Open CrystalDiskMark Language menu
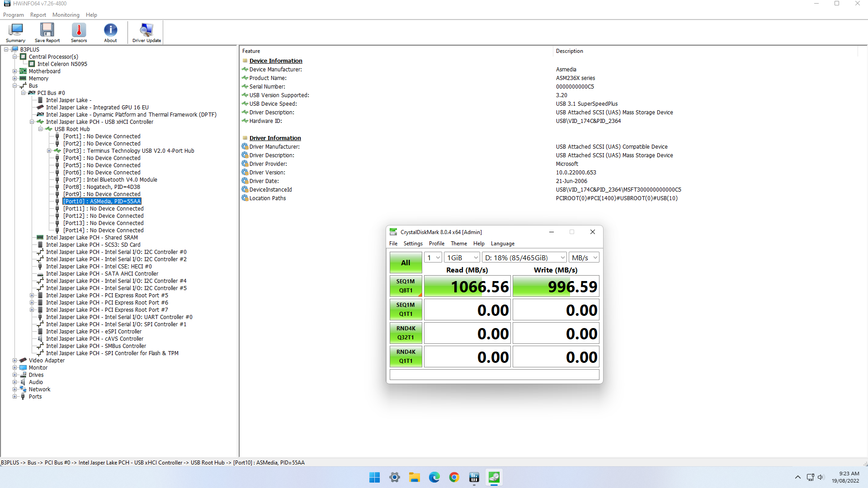The height and width of the screenshot is (488, 868). (x=503, y=244)
